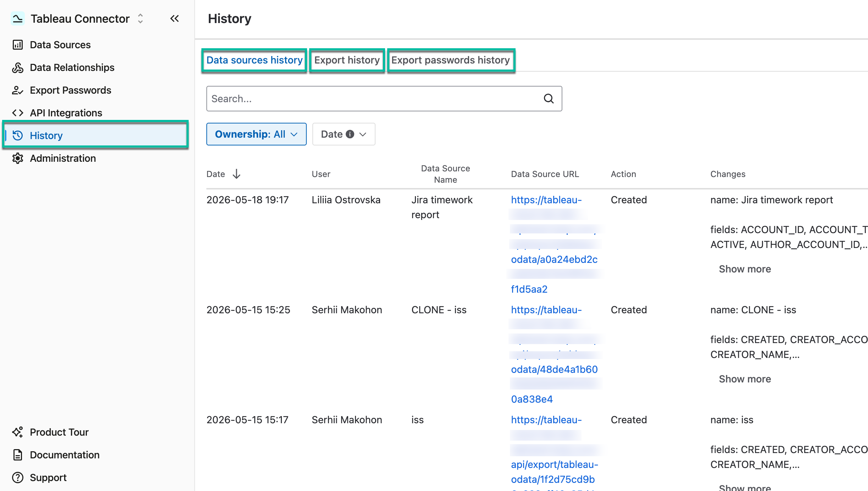
Task: Click the Product Tour sparkle icon
Action: [x=17, y=432]
